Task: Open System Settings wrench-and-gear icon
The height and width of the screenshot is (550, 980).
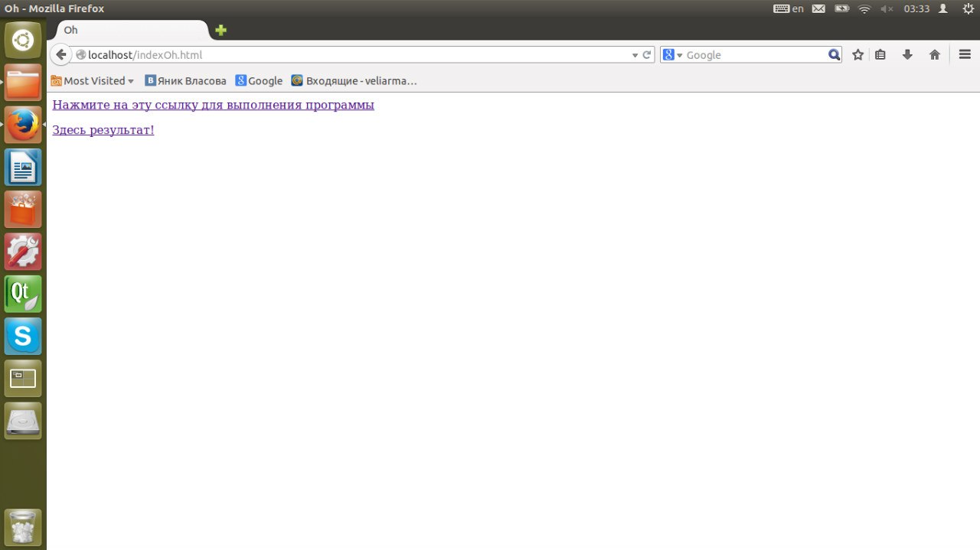Action: click(x=23, y=252)
